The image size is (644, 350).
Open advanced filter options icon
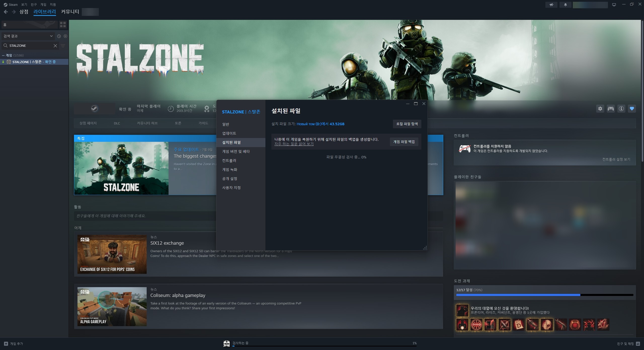(63, 46)
